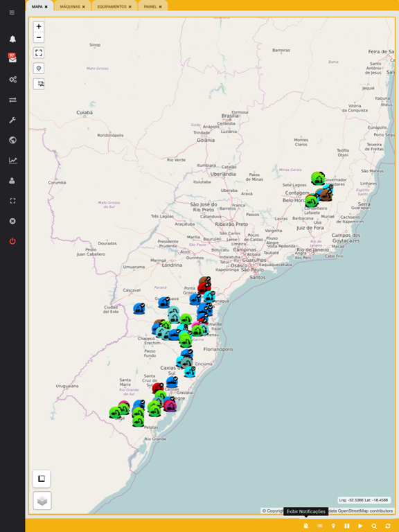Open search with the magnifier icon
The width and height of the screenshot is (399, 532).
pyautogui.click(x=374, y=526)
